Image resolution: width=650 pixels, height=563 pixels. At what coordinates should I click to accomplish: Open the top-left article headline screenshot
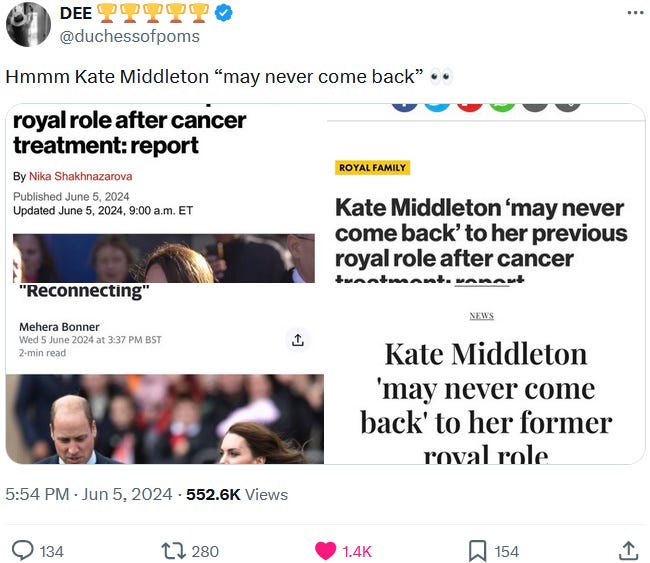165,193
